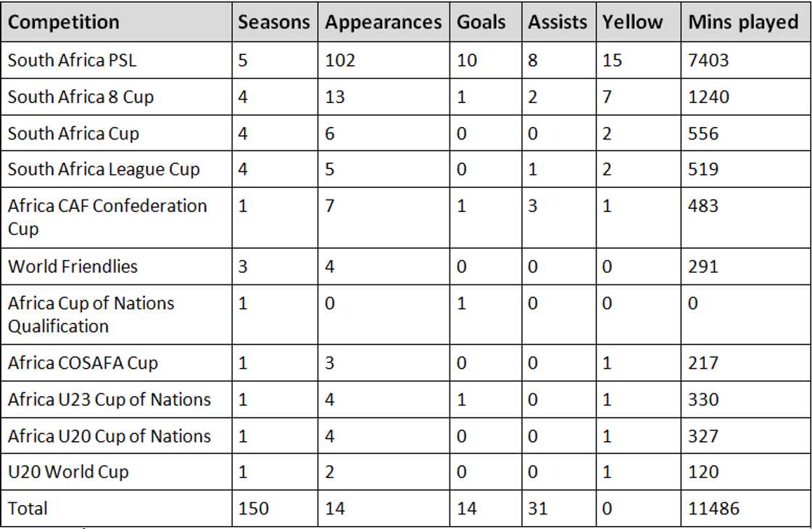Screen dimensions: 812x529
Task: Click the Assists column header
Action: [x=557, y=22]
